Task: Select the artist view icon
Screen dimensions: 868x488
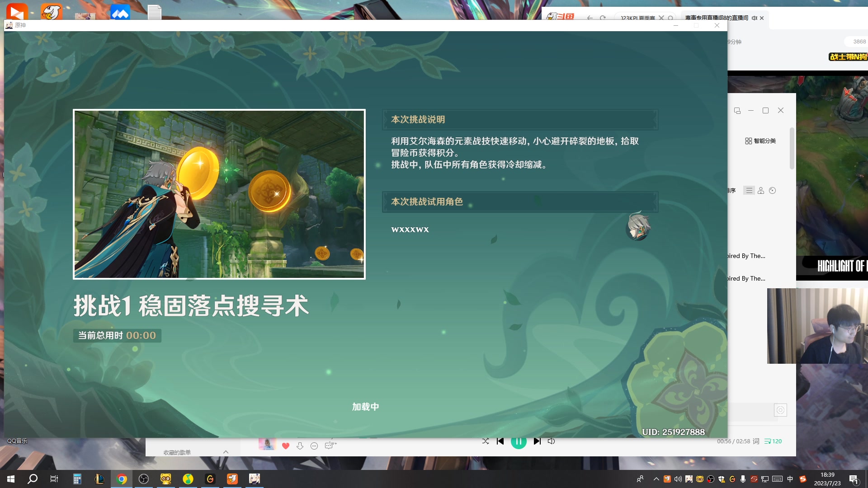Action: (x=761, y=191)
